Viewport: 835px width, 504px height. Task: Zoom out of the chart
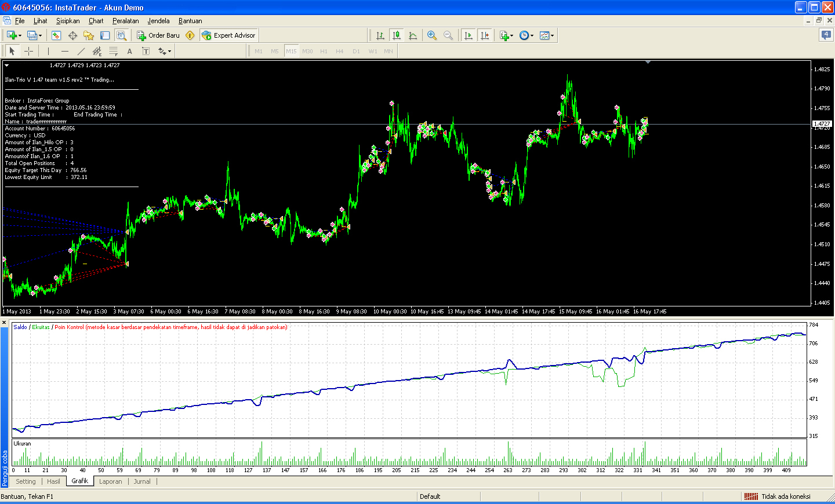pyautogui.click(x=448, y=35)
